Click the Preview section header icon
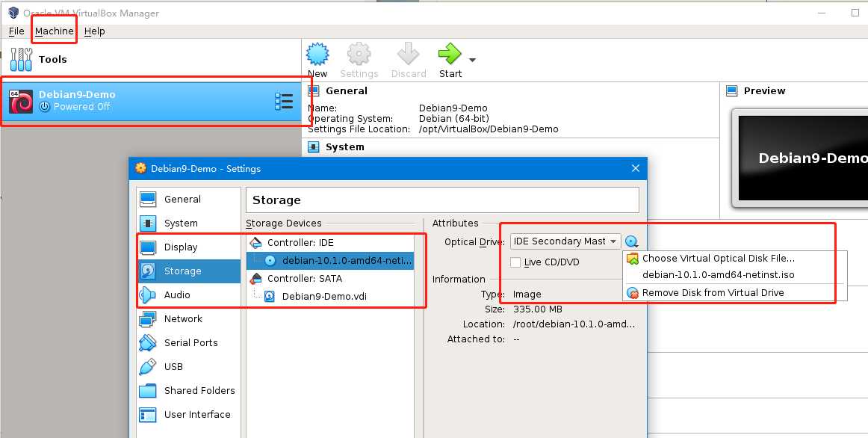This screenshot has height=438, width=868. 732,90
